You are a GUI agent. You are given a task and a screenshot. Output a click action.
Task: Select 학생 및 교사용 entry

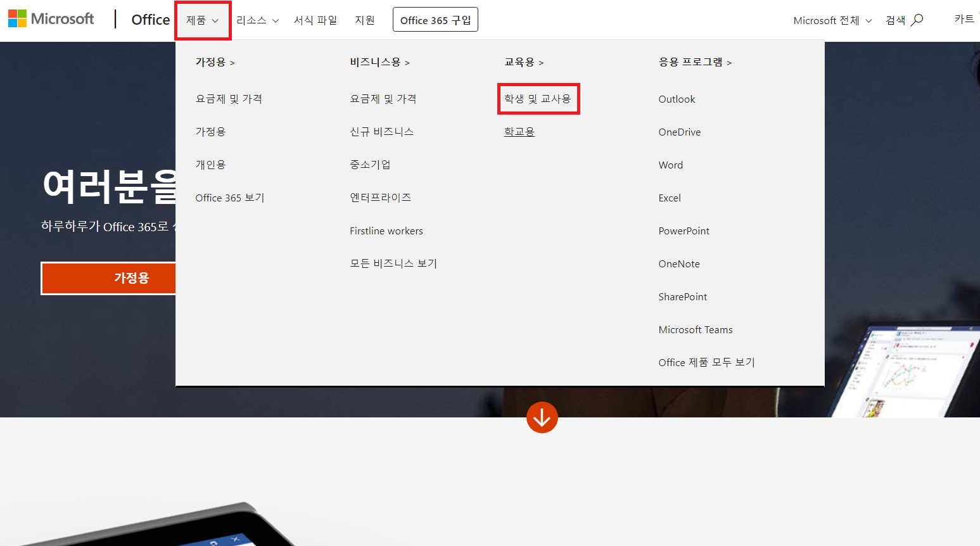click(538, 99)
